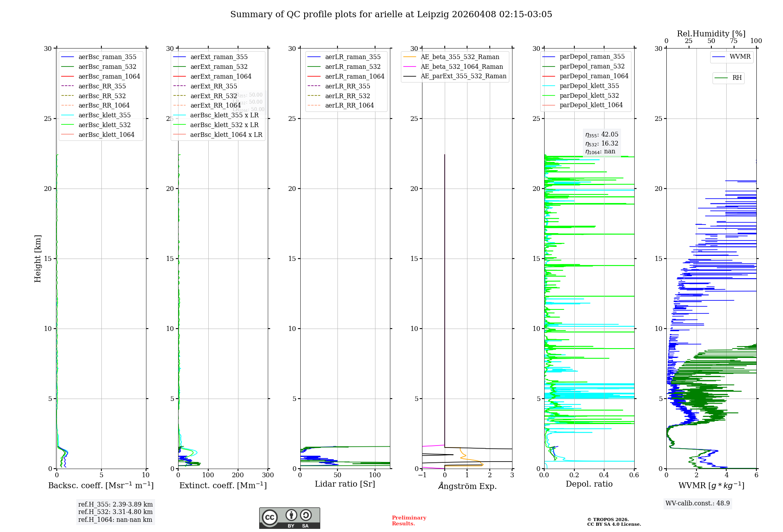
Task: Select the aerExt_RR_532 legend entry
Action: click(x=213, y=96)
